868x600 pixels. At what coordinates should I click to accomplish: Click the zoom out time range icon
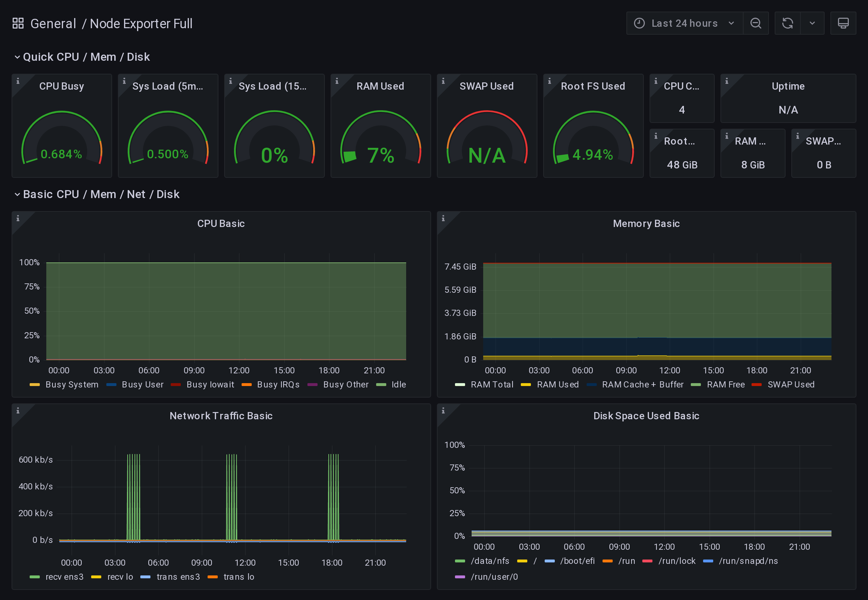coord(756,23)
